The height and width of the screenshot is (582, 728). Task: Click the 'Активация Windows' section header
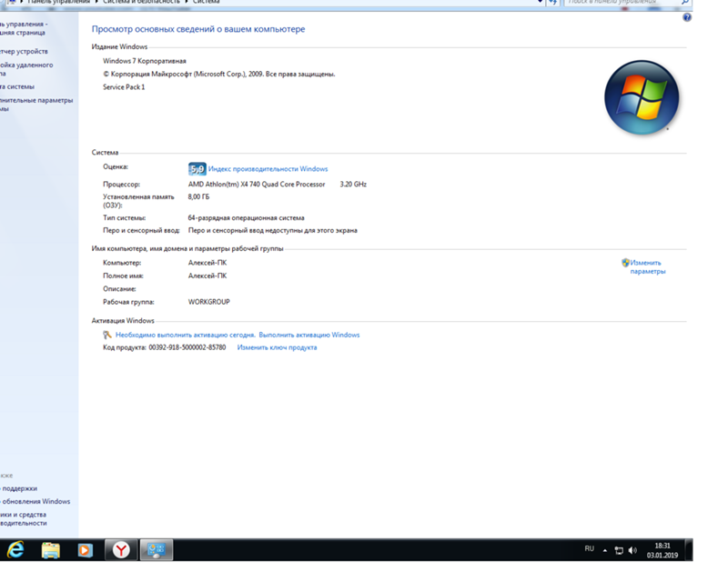click(x=123, y=321)
